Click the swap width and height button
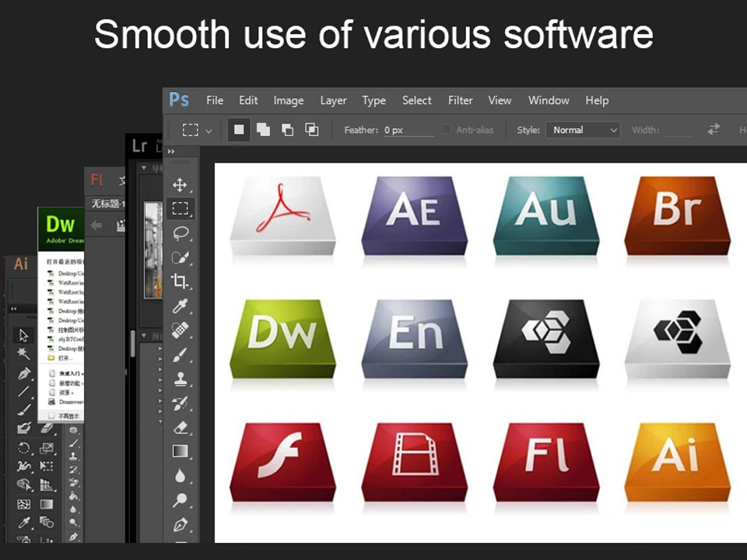The width and height of the screenshot is (747, 560). pos(714,129)
